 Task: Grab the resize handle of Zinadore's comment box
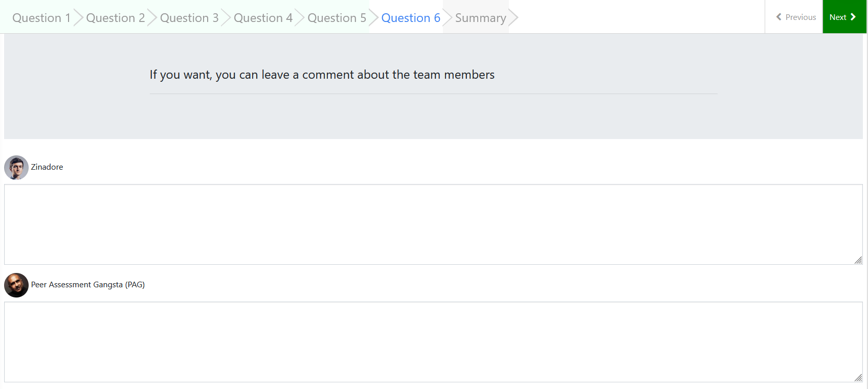click(x=858, y=261)
